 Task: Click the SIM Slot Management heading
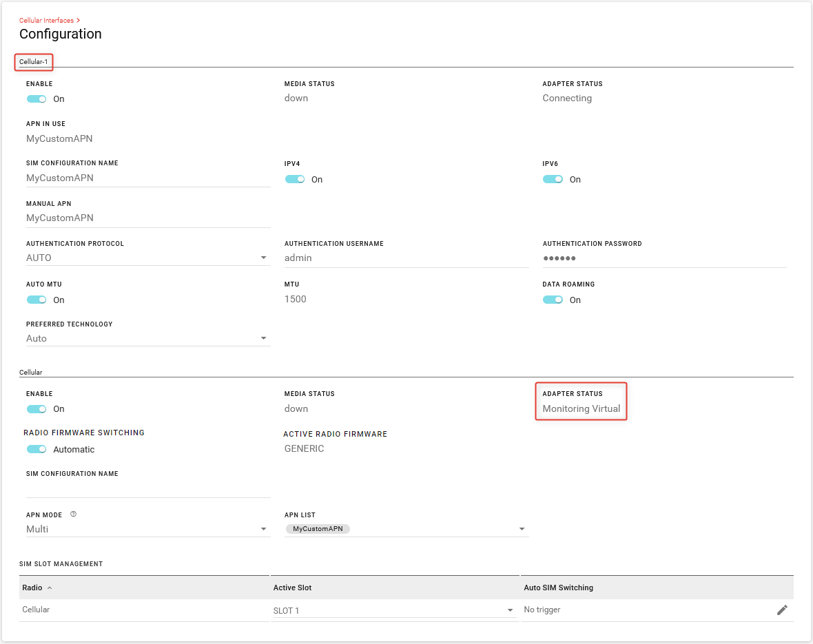(61, 563)
